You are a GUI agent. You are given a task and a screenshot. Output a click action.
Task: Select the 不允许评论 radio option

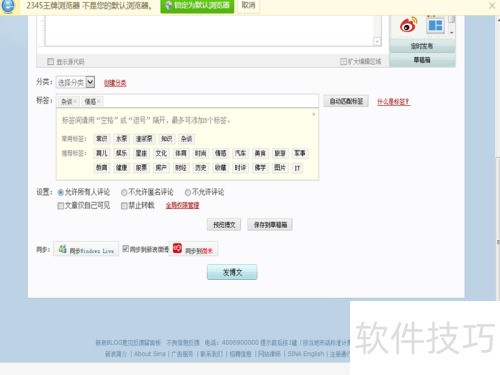(188, 192)
